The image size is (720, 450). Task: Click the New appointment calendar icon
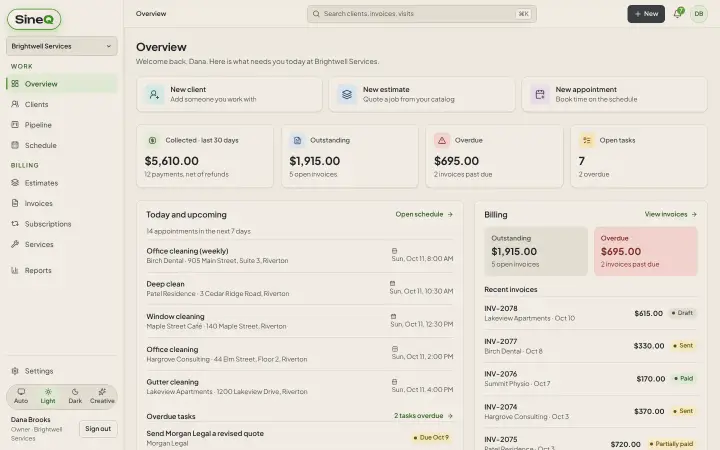tap(540, 95)
